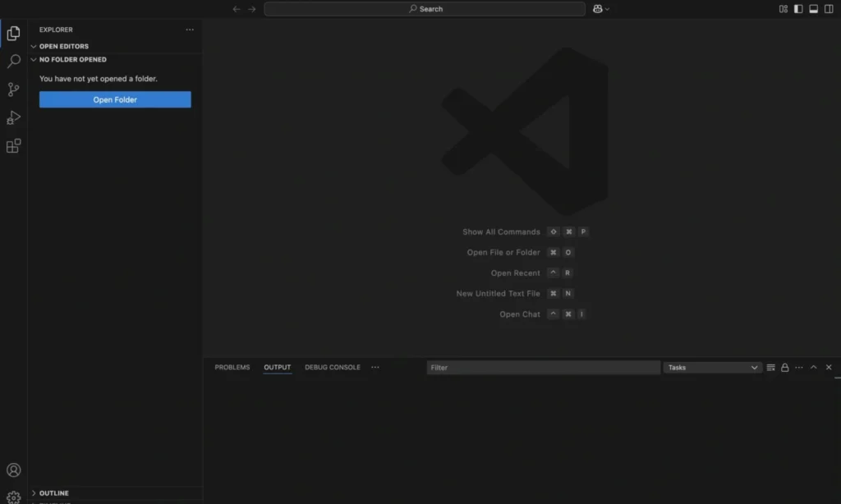Click New Untitled Text File hint

pyautogui.click(x=498, y=294)
